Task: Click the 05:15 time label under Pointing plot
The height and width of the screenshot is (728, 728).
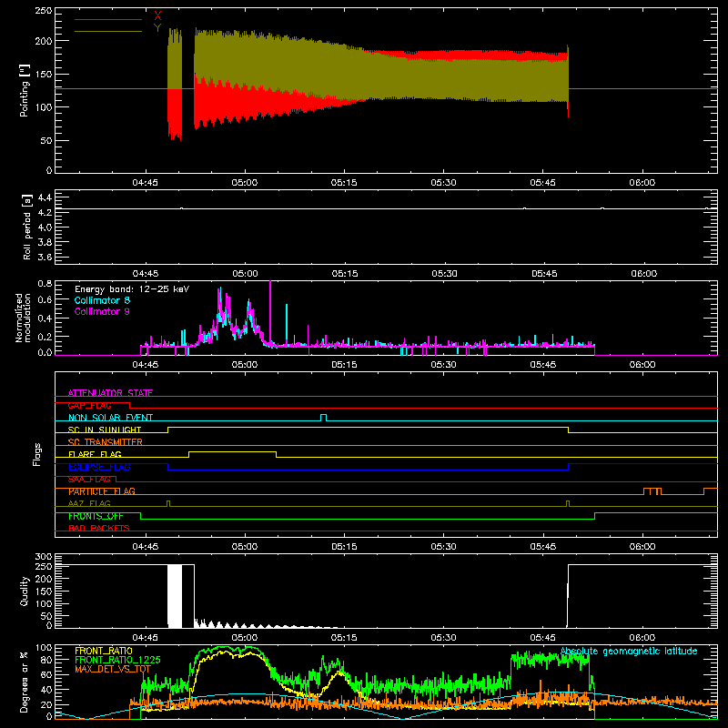Action: (344, 183)
